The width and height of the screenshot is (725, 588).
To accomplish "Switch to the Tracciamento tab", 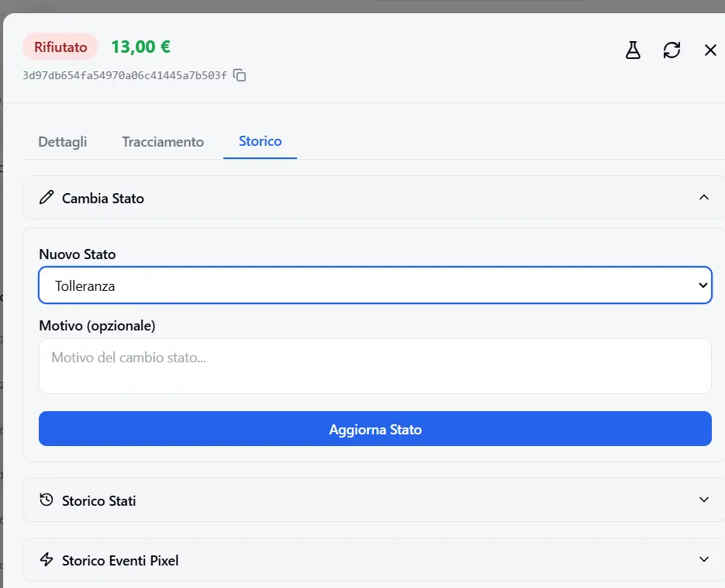I will tap(163, 141).
